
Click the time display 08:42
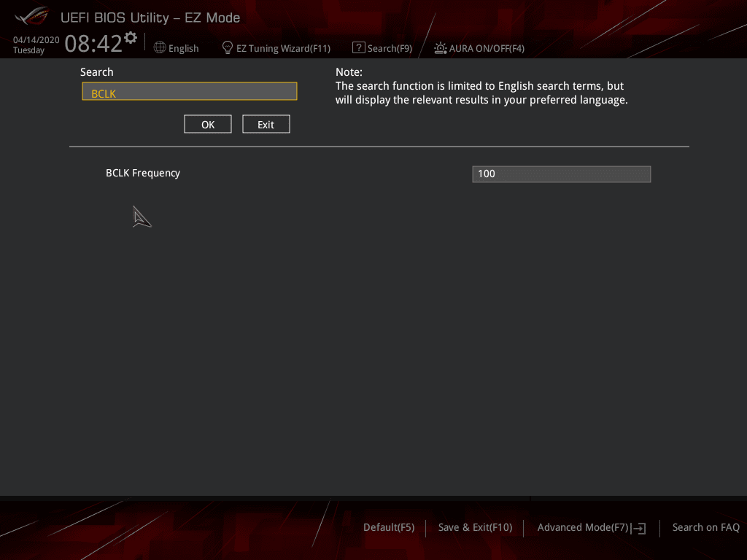coord(93,43)
